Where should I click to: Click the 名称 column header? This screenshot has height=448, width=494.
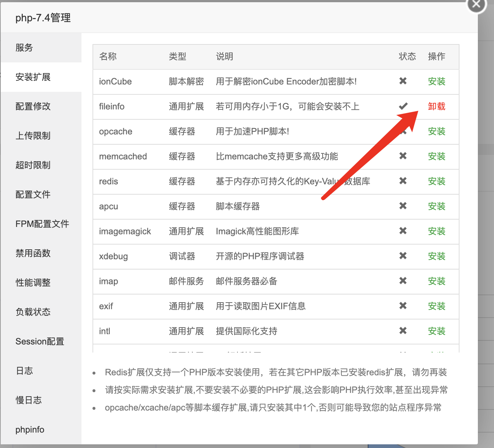(108, 57)
